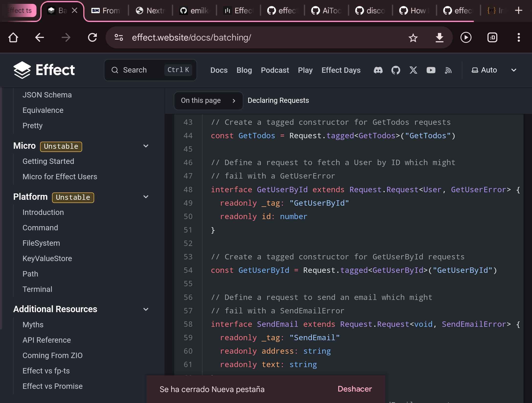Open Effect Days navigation item

341,70
